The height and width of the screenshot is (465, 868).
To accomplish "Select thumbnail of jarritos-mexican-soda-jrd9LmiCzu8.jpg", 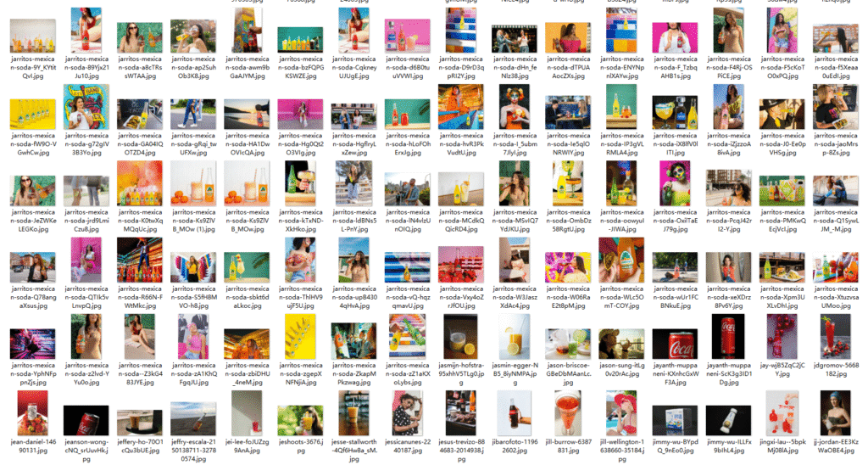I will click(86, 191).
